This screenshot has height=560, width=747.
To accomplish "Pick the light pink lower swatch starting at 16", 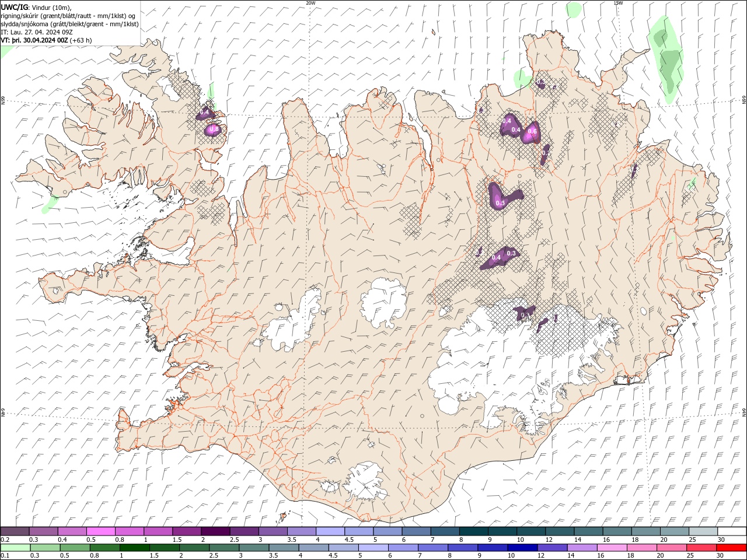I will [612, 548].
